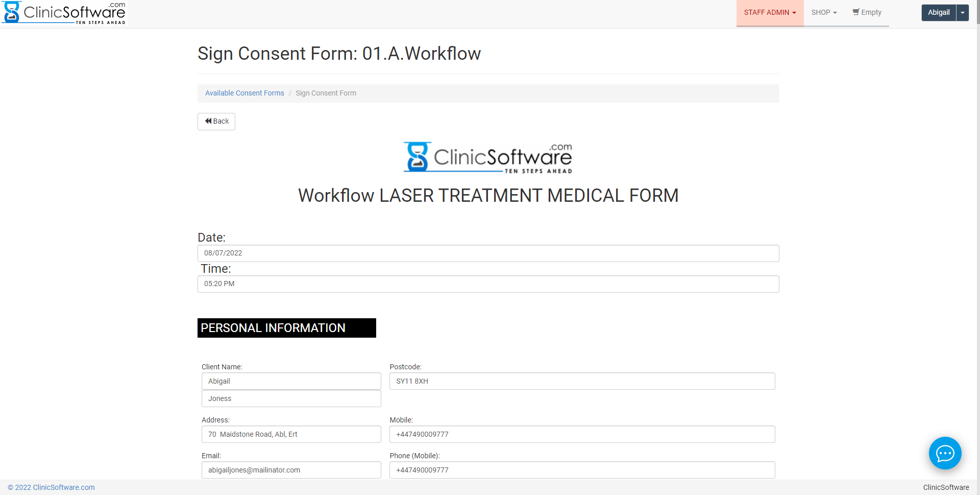Click the ClinicSoftware logo above form title
Viewport: 980px width, 495px height.
488,157
